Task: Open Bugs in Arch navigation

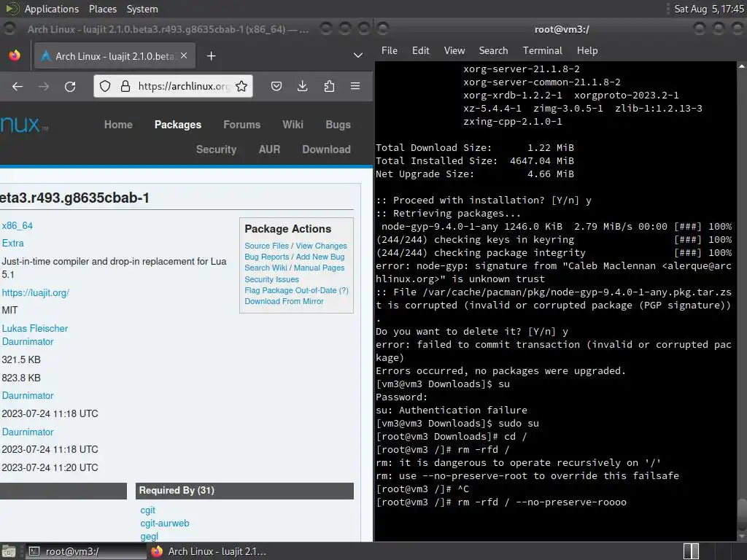Action: point(338,125)
